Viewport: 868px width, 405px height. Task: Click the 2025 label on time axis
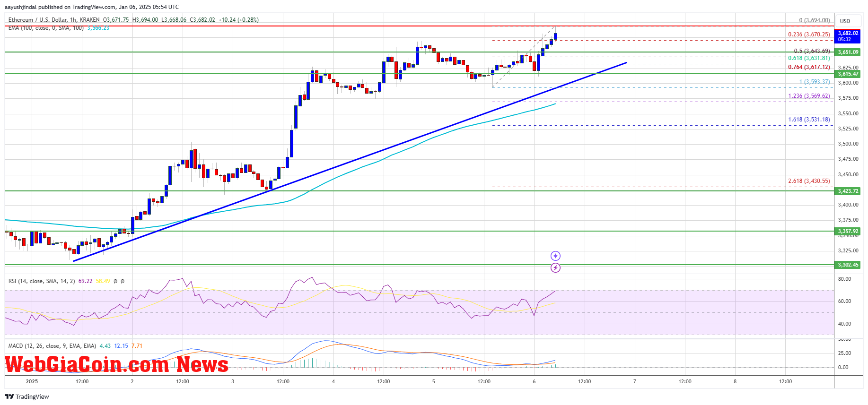(x=32, y=381)
